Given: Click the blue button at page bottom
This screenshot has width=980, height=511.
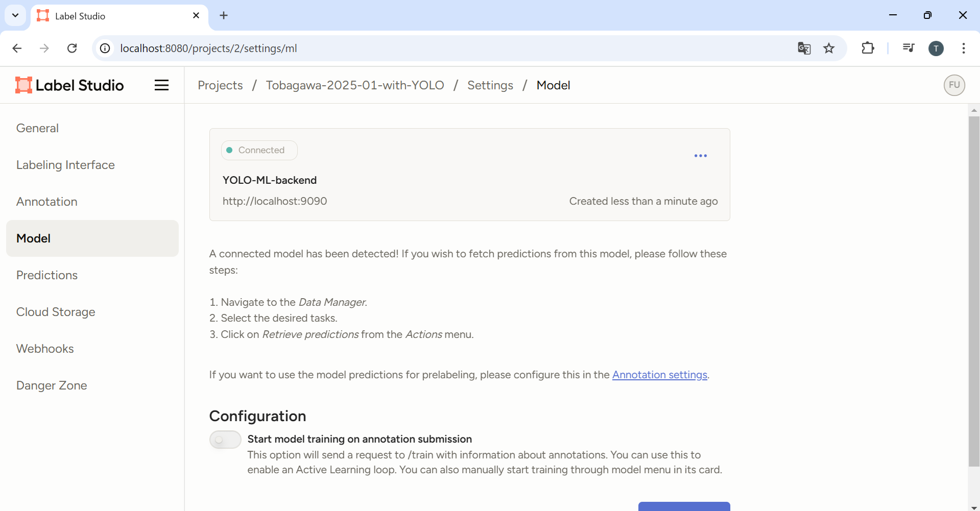Looking at the screenshot, I should [x=684, y=506].
